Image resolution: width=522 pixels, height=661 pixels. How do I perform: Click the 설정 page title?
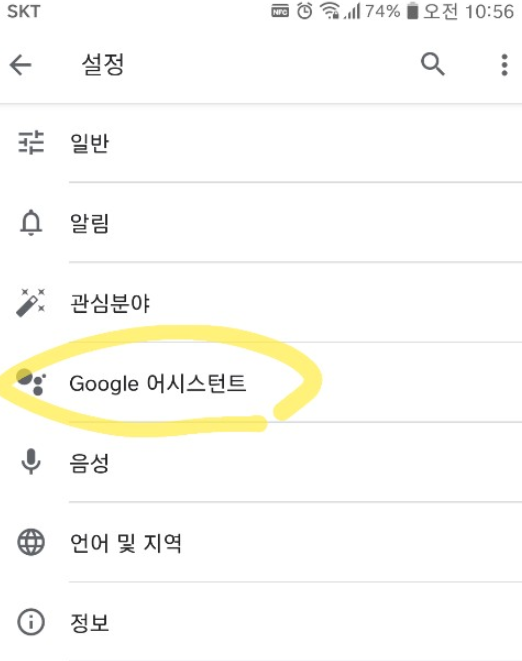click(103, 64)
